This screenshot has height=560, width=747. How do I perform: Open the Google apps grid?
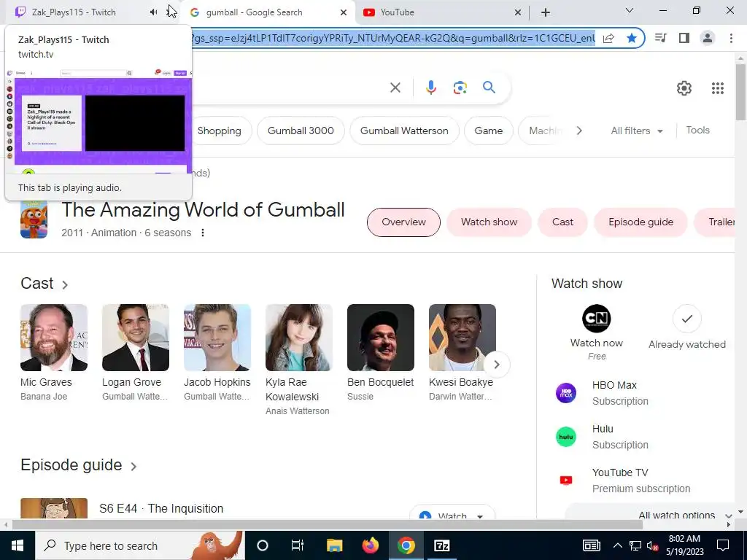718,88
